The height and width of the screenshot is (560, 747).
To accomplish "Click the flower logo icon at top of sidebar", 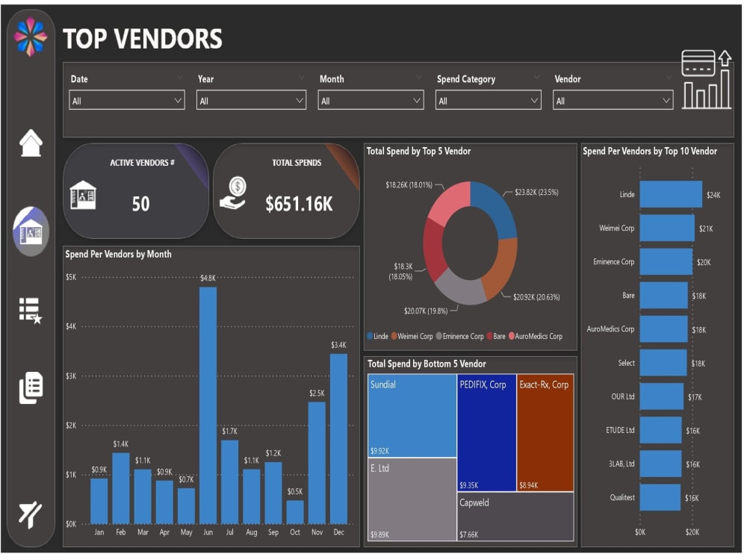I will tap(30, 35).
